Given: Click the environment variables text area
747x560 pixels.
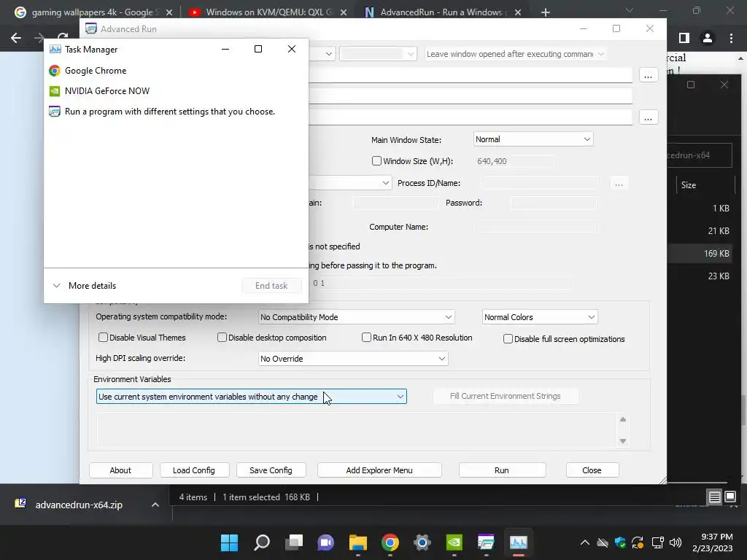Looking at the screenshot, I should [x=357, y=430].
